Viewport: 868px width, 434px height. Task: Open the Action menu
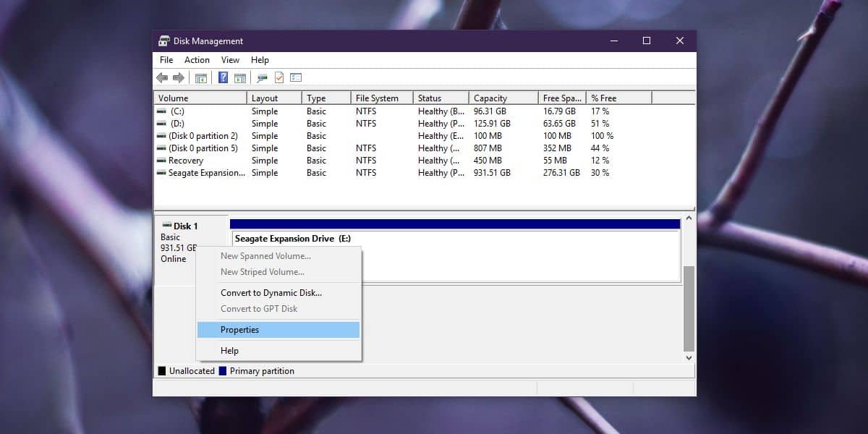click(197, 60)
